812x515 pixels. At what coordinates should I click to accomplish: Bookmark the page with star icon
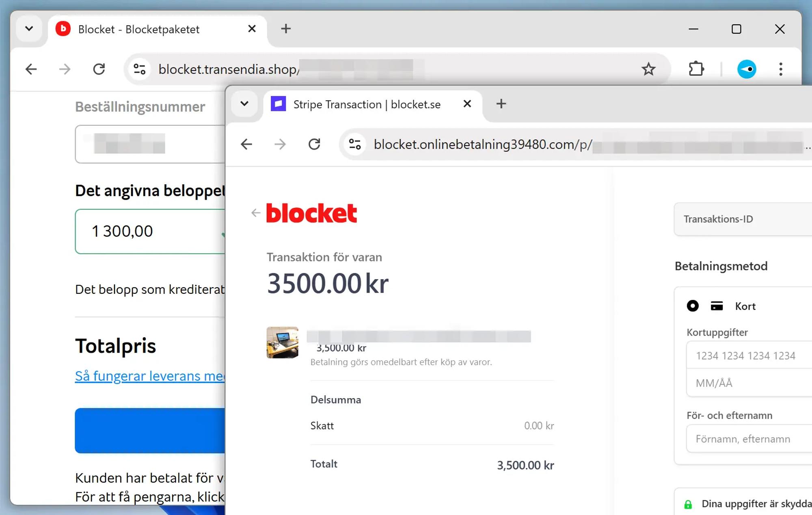(x=648, y=69)
